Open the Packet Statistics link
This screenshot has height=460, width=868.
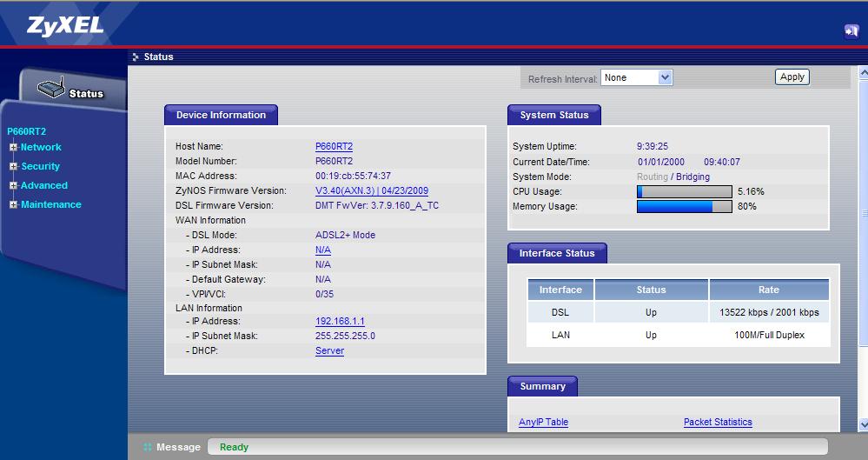(718, 422)
